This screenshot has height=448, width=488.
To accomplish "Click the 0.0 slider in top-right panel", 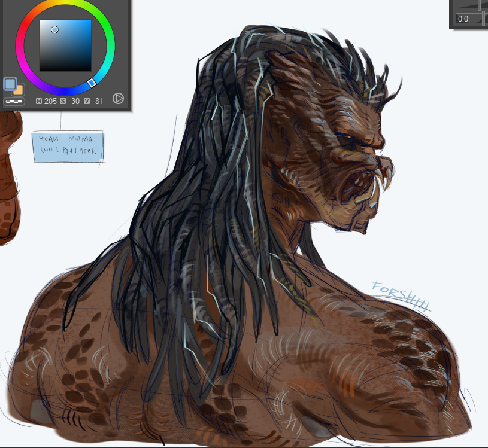I will click(x=471, y=19).
